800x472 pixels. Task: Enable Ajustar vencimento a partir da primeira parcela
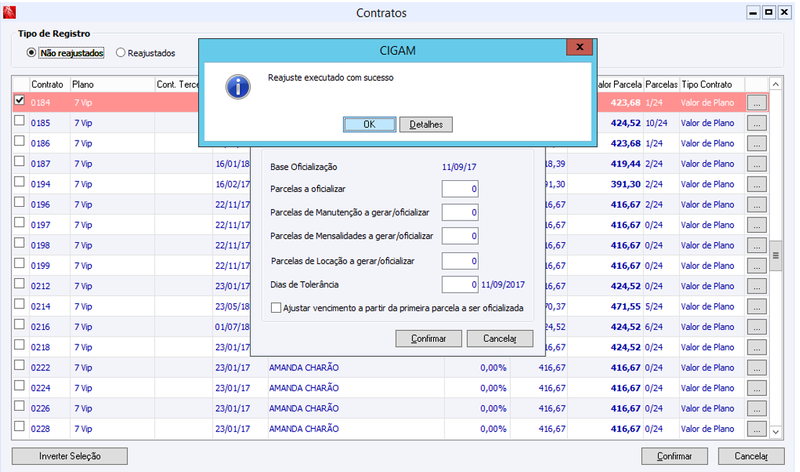click(276, 308)
